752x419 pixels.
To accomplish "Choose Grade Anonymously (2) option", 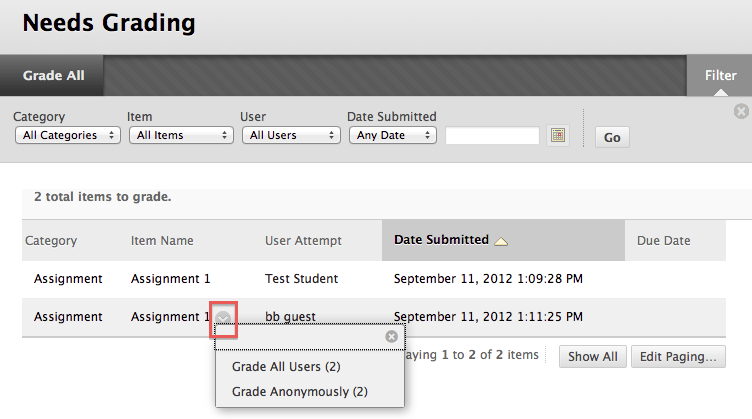I will (x=300, y=392).
